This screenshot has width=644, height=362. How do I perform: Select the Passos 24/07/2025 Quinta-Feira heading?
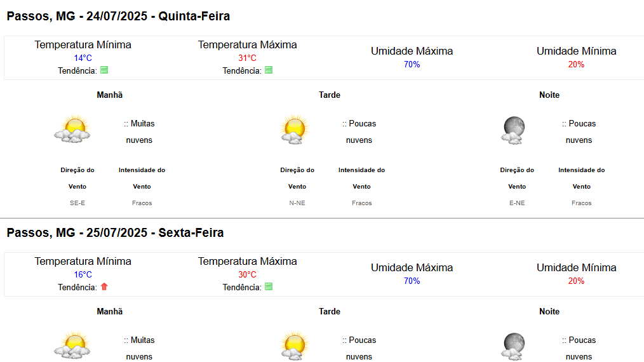[118, 16]
